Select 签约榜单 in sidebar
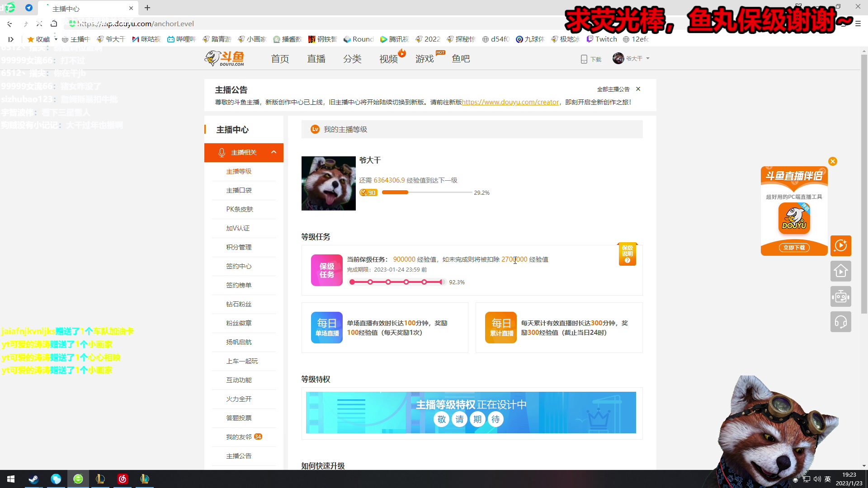Image resolution: width=868 pixels, height=488 pixels. 239,285
